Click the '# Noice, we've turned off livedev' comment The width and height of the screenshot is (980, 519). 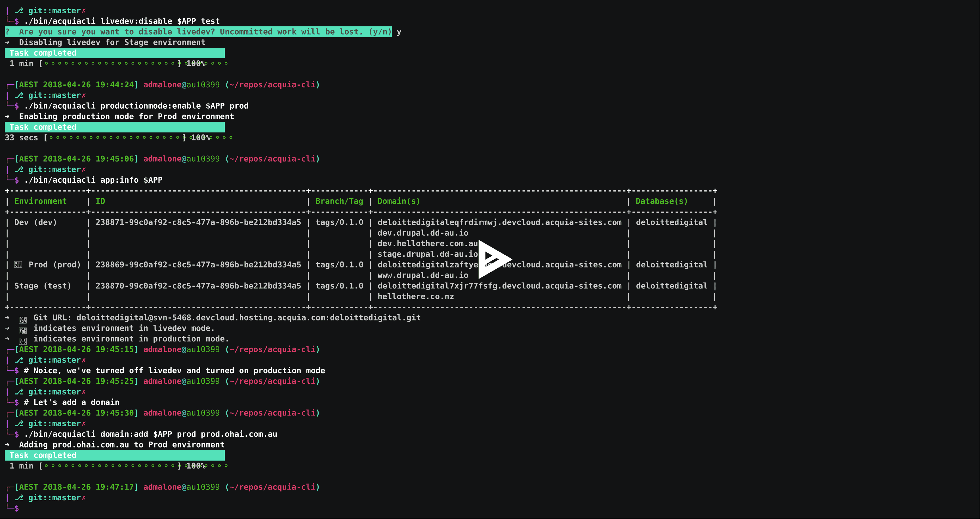point(174,371)
